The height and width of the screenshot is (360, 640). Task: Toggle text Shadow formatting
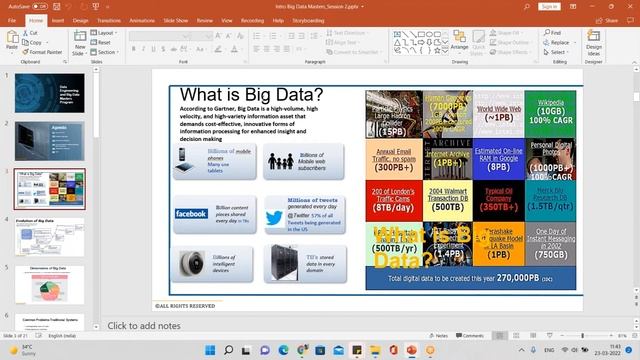(163, 49)
